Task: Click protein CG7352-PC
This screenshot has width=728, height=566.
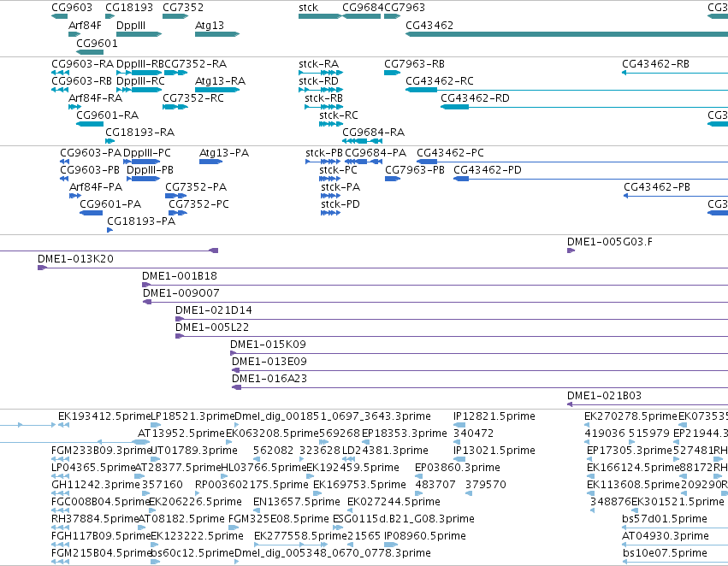Action: tap(178, 213)
